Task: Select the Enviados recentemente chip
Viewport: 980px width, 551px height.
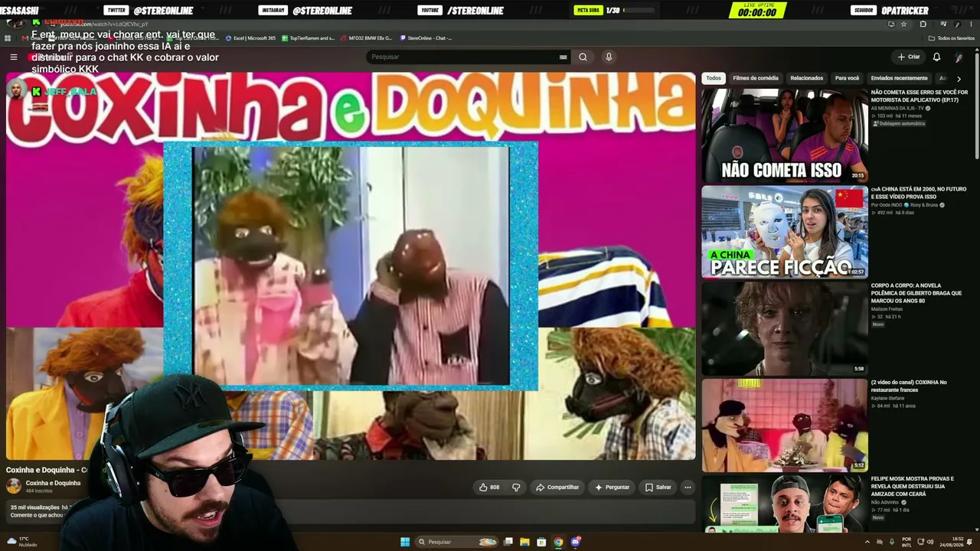Action: [x=899, y=78]
